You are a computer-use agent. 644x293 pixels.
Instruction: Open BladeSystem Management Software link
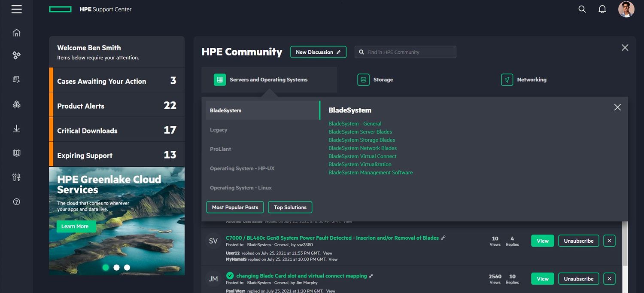371,172
